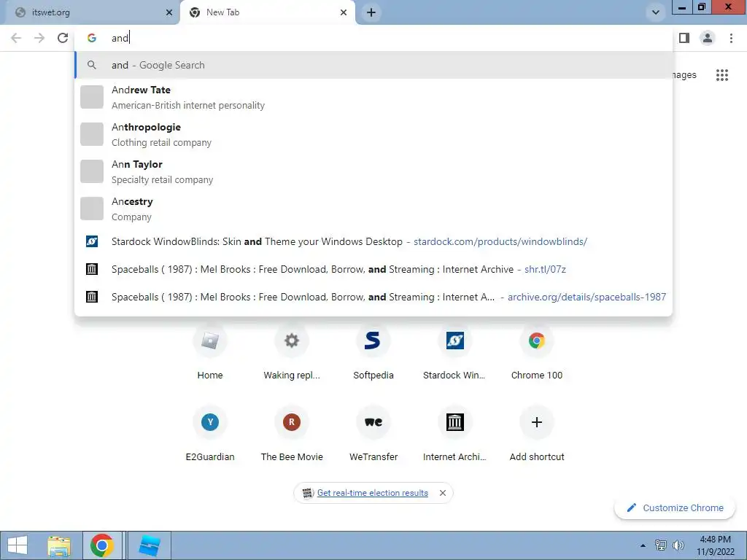
Task: Choose the Andrew Tate suggestion
Action: (373, 97)
